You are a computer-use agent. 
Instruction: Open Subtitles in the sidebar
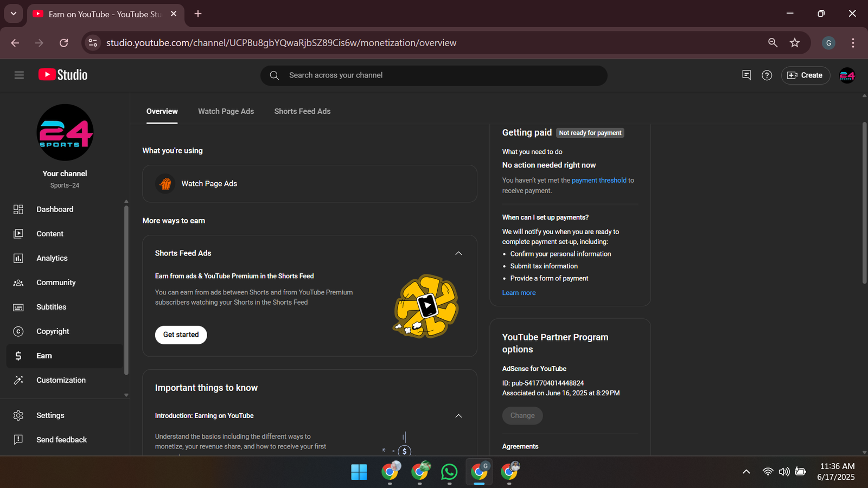tap(65, 307)
